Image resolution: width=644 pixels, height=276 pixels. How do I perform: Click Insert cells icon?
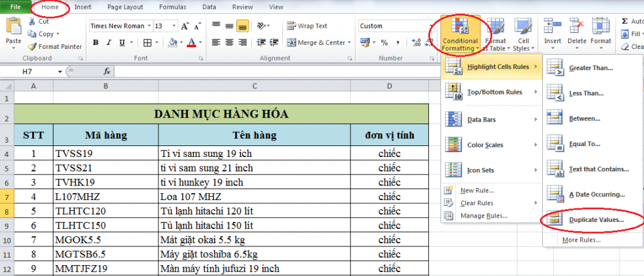pos(553,26)
